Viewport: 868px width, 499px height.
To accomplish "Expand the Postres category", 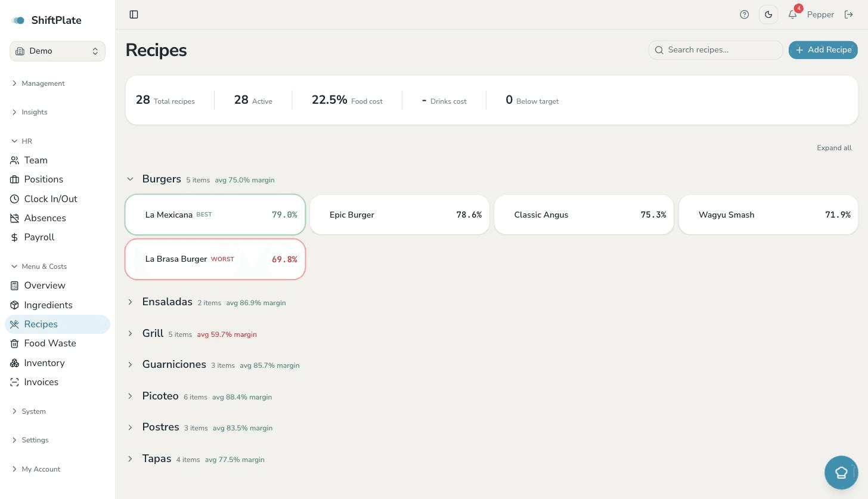I will click(130, 427).
